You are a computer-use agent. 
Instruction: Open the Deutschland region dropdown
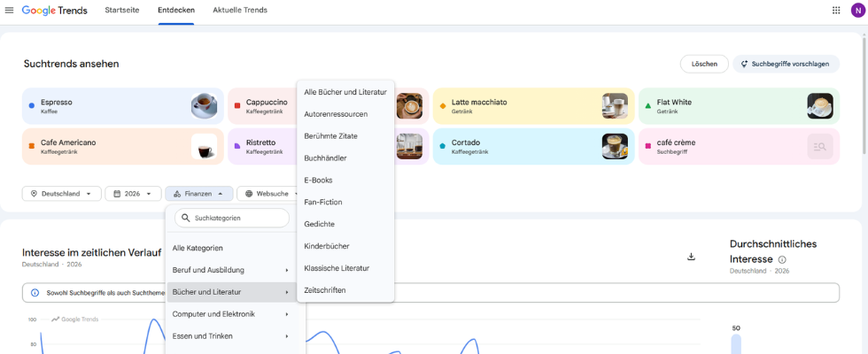pos(61,194)
